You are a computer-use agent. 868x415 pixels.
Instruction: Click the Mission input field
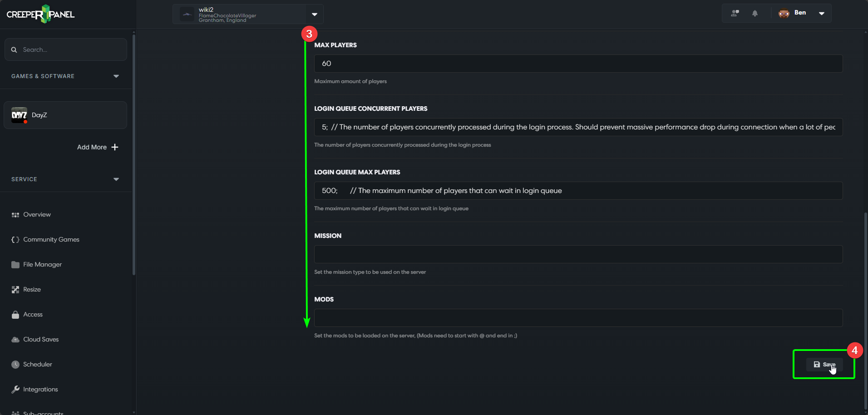(x=578, y=254)
